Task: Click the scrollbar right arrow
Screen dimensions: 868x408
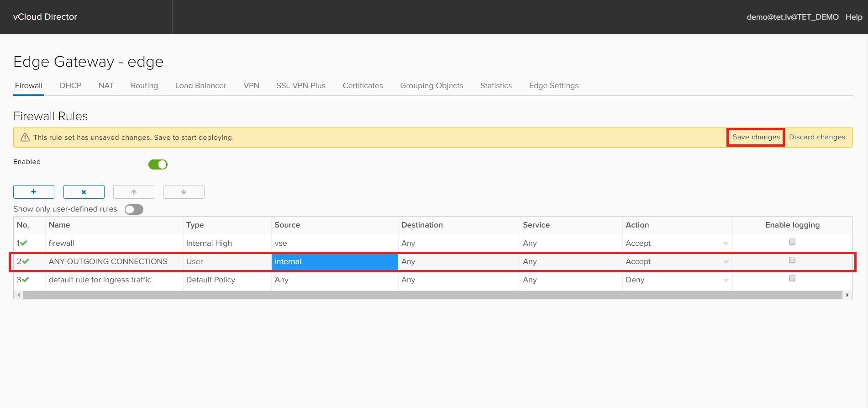Action: 847,295
